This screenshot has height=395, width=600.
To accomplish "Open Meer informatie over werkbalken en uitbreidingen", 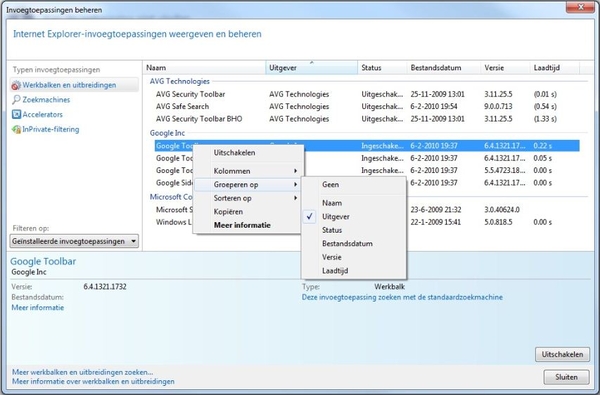I will 93,382.
